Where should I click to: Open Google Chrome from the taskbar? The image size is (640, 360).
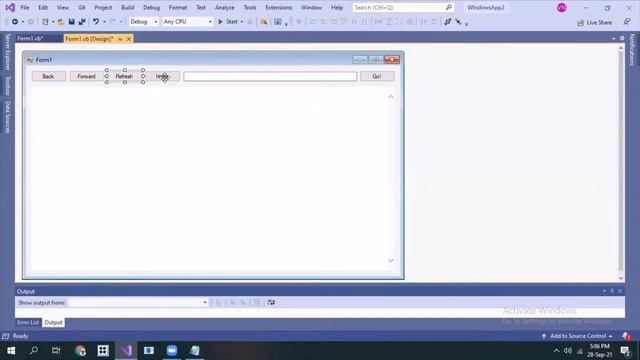coord(80,351)
